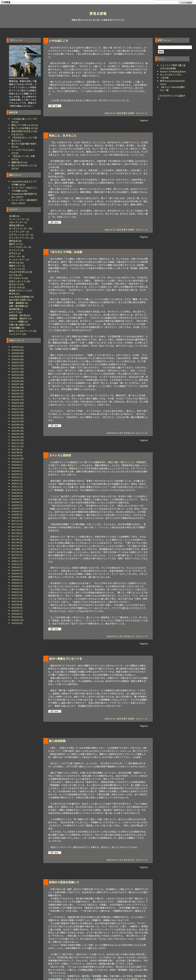
Task: Open recent article 眠っていた本が蘇る
Action: pyautogui.click(x=24, y=128)
